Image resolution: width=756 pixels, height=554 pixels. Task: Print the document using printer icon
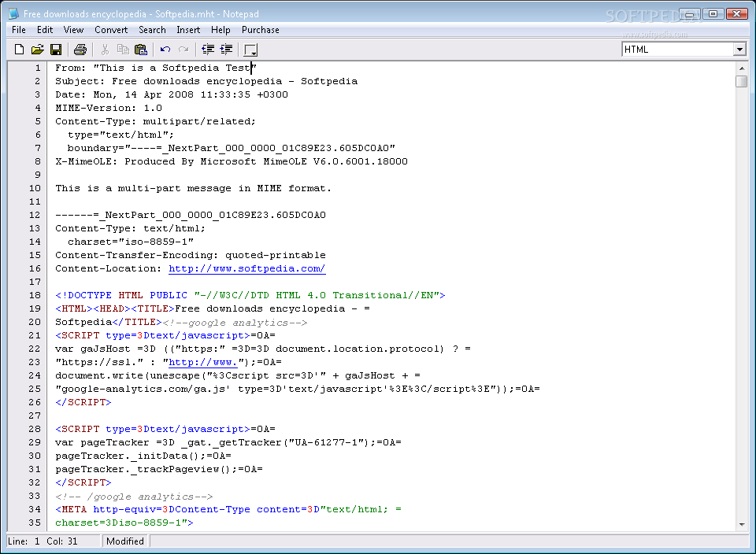80,49
